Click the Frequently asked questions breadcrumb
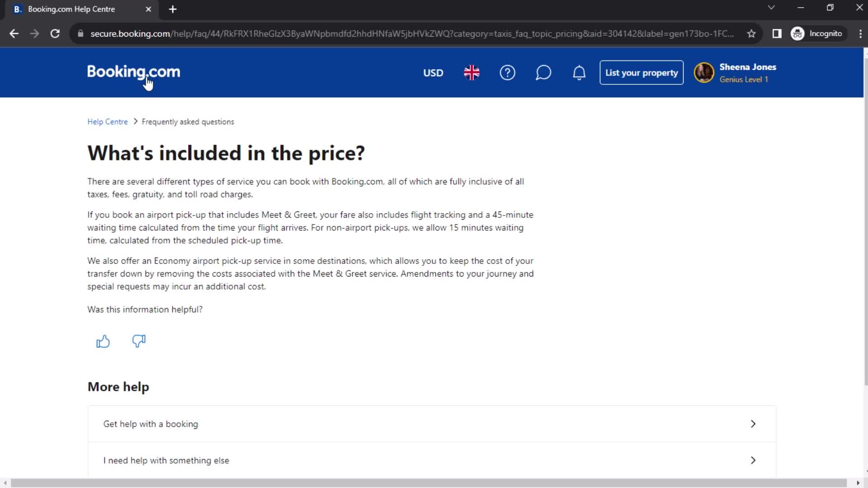This screenshot has width=868, height=488. 188,122
